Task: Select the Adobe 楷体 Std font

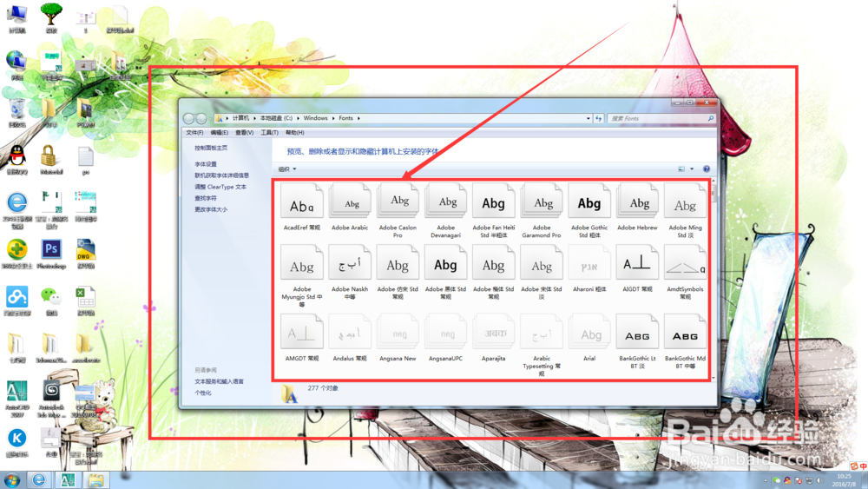Action: coord(493,273)
